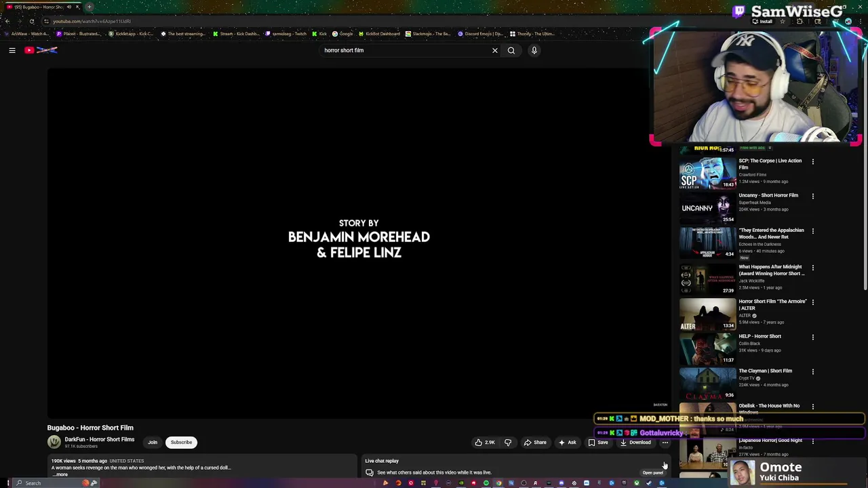Open options menu for Uncanny video
Viewport: 868px width, 488px height.
[813, 197]
